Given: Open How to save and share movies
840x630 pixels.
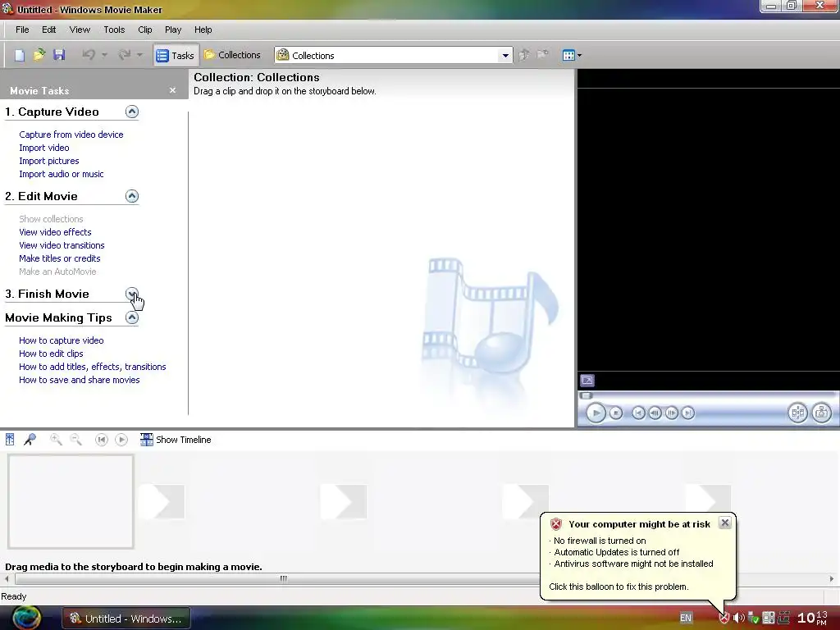Looking at the screenshot, I should (x=80, y=380).
